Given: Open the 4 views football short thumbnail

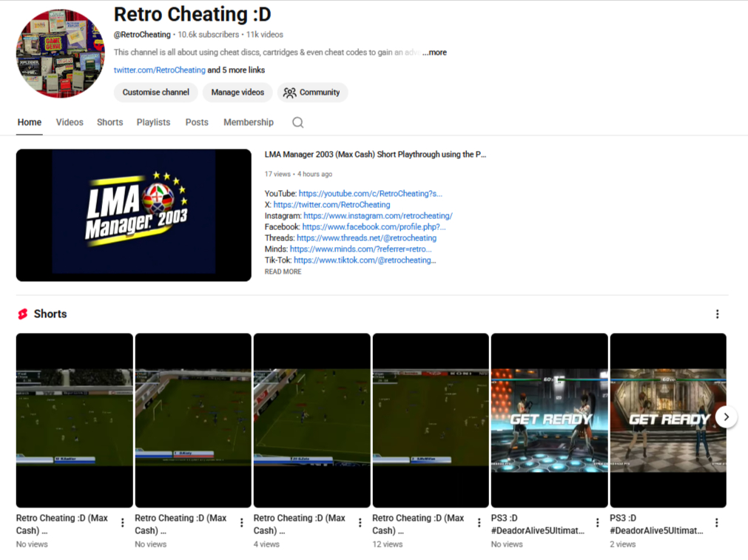Looking at the screenshot, I should (312, 420).
